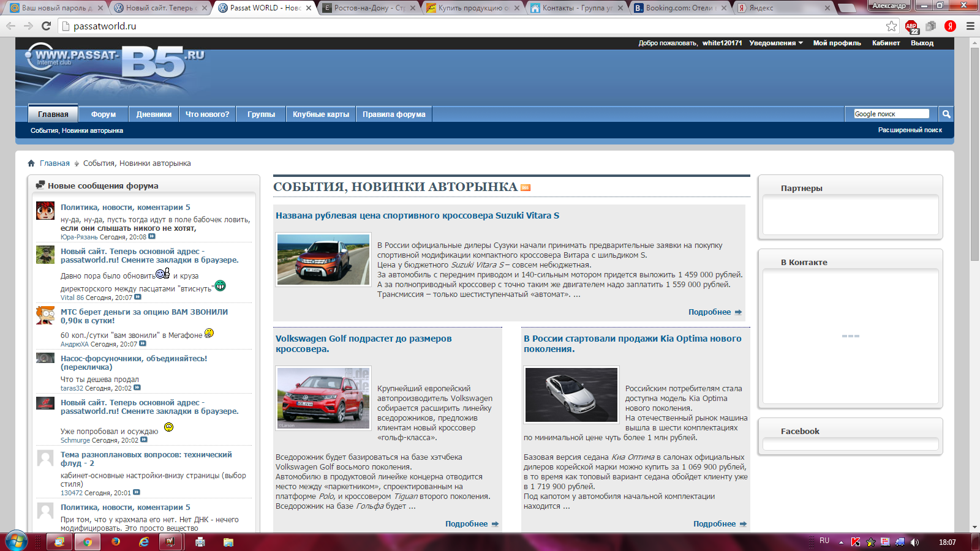Switch to Ростов-на-Дону browser tab
The image size is (980, 551).
pyautogui.click(x=368, y=8)
